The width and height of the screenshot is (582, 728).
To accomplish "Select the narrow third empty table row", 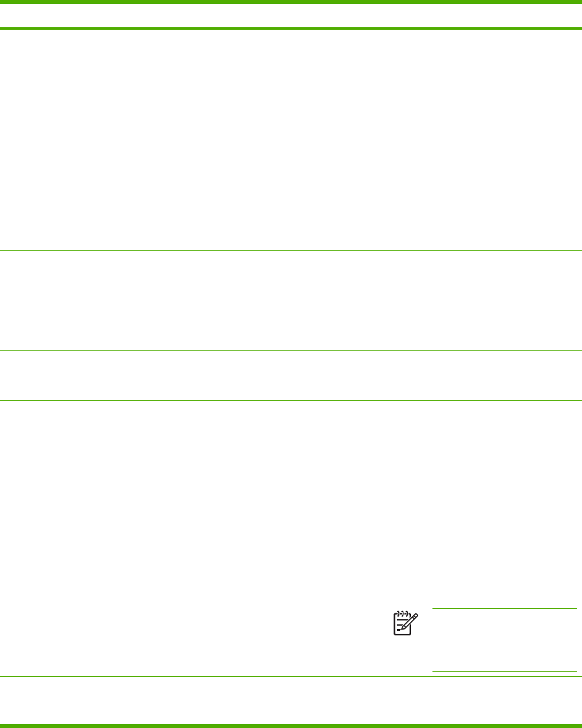I will (291, 376).
